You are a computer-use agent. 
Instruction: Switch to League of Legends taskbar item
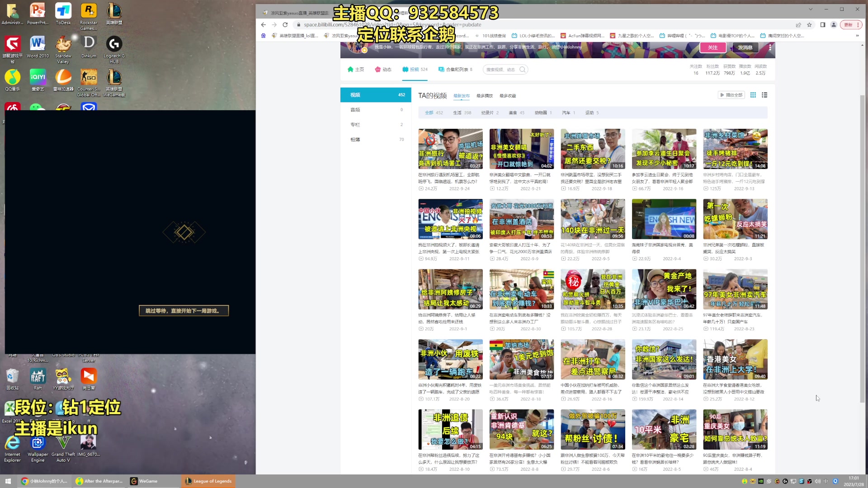pos(208,481)
